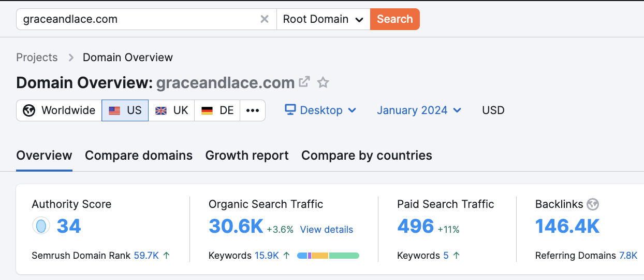The image size is (644, 280).
Task: Click the domain search input field
Action: (x=137, y=19)
